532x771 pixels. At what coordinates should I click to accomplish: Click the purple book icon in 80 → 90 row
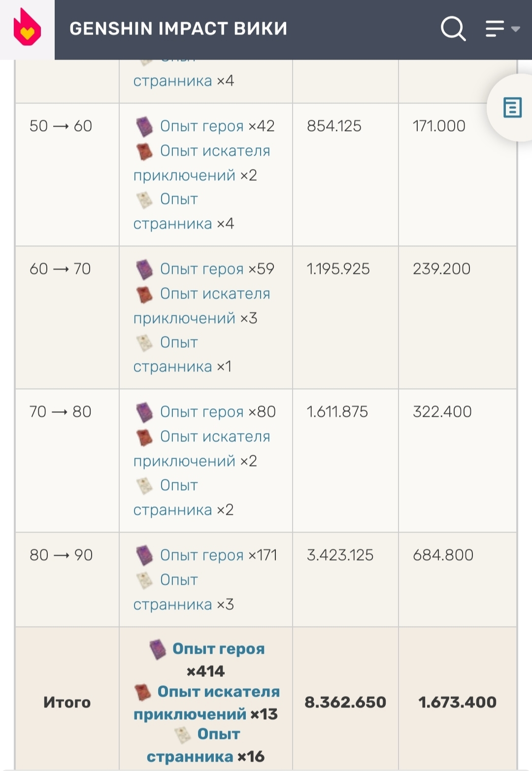coord(144,555)
